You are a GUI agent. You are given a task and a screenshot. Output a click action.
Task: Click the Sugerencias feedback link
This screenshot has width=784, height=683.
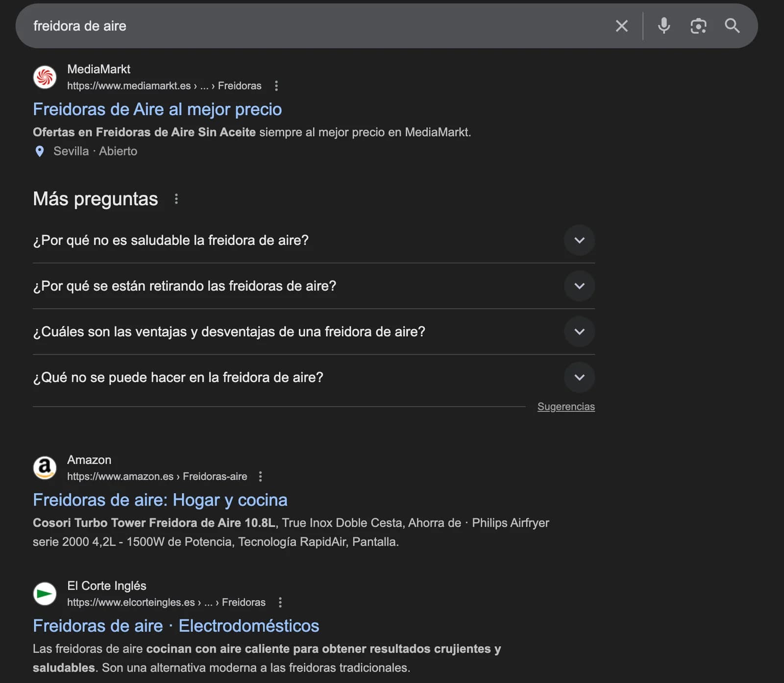pyautogui.click(x=566, y=407)
